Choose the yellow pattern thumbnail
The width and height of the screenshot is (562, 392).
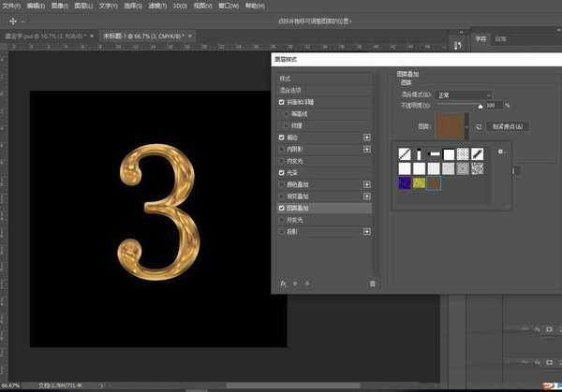click(419, 182)
